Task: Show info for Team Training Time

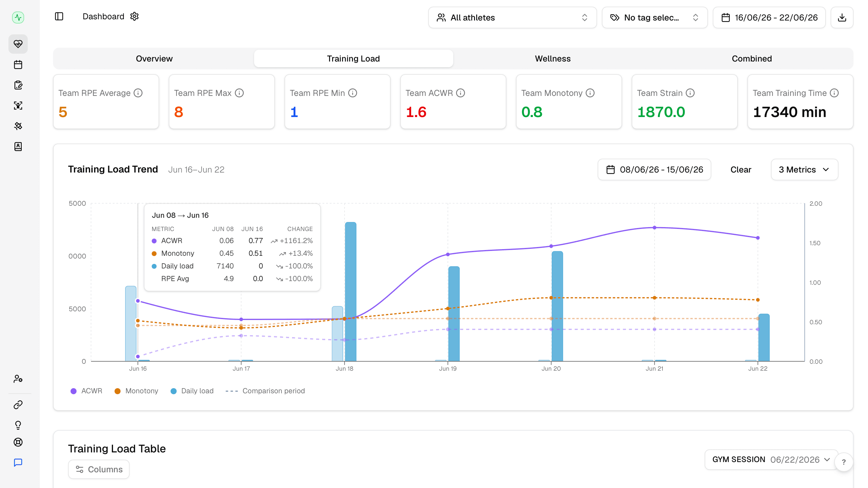Action: (x=834, y=93)
